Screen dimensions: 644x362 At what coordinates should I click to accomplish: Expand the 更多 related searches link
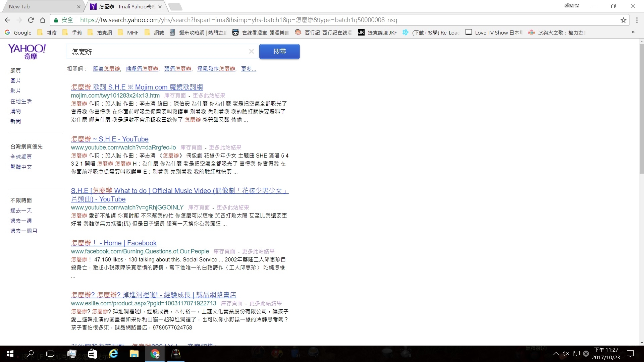click(249, 69)
